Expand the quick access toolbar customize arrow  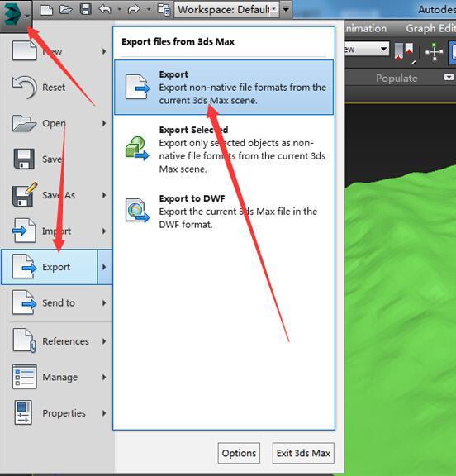286,9
